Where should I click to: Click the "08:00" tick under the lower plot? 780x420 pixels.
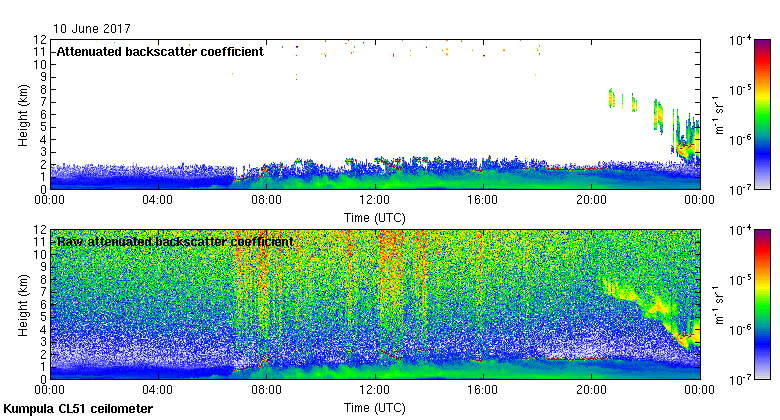(x=266, y=390)
